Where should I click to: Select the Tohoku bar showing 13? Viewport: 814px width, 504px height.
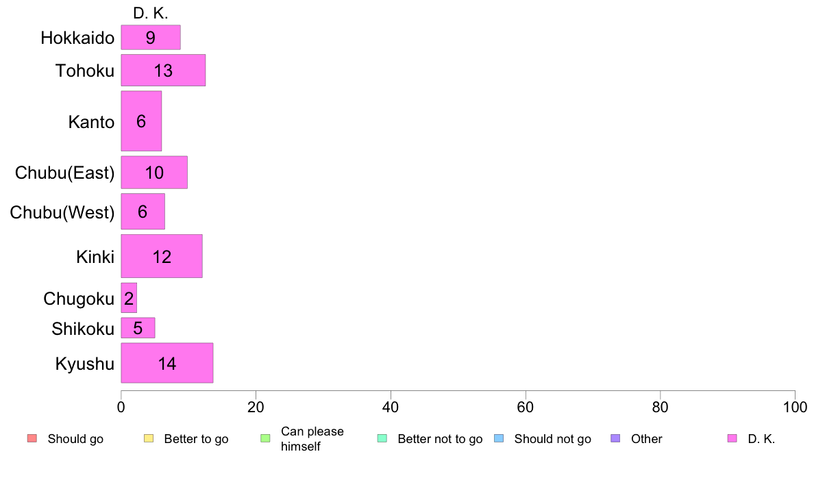pyautogui.click(x=163, y=71)
